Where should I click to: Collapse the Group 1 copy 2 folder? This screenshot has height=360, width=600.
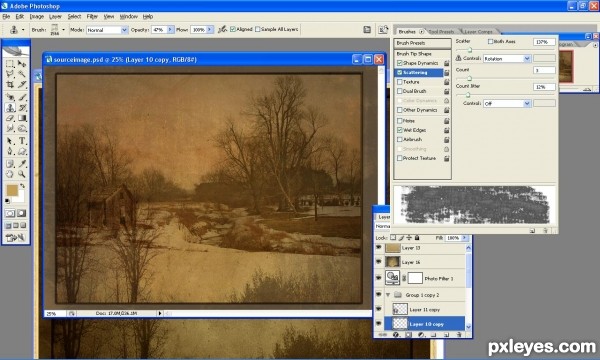pos(388,295)
